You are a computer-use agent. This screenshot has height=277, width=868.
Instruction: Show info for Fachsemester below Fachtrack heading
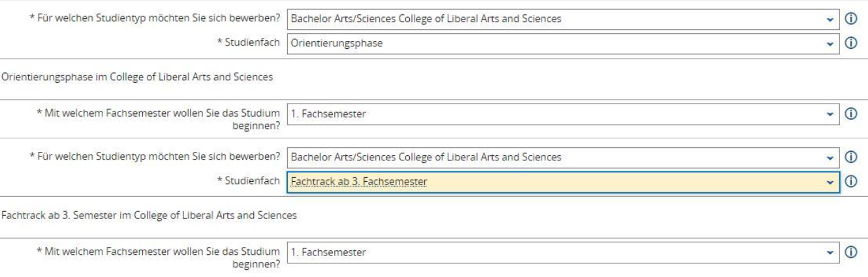point(850,251)
